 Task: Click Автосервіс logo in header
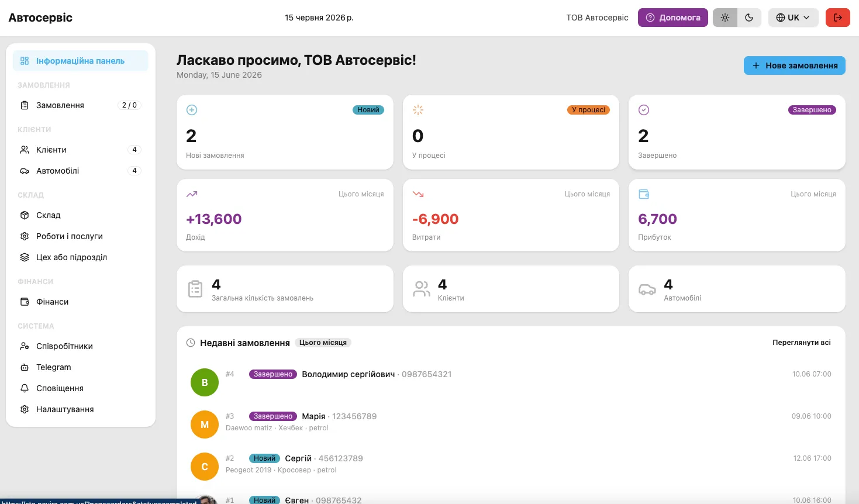coord(40,18)
